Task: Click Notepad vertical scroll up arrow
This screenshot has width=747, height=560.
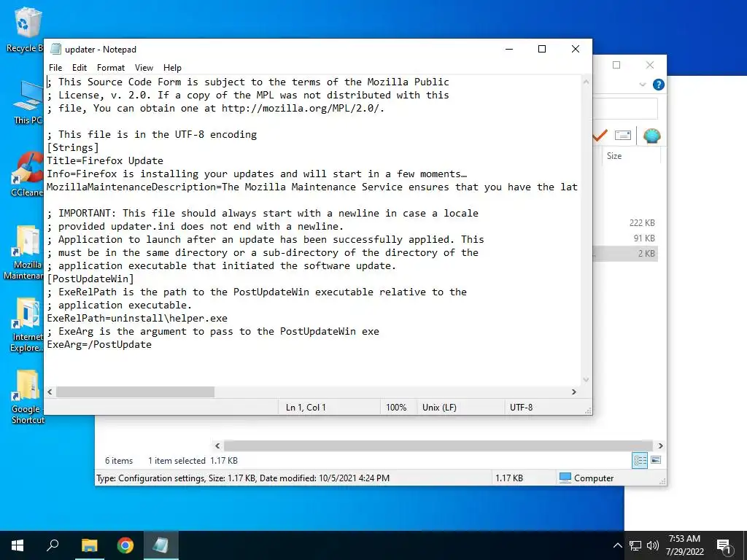Action: [586, 82]
